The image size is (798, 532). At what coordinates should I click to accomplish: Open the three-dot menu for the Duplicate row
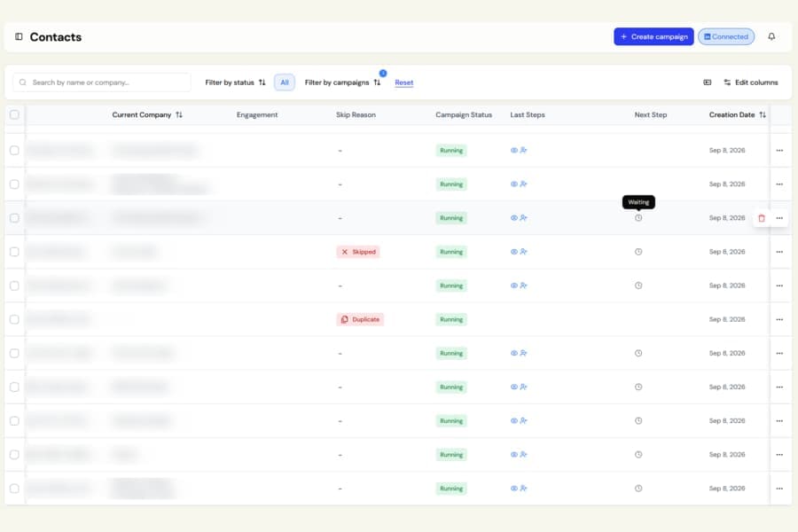click(779, 319)
